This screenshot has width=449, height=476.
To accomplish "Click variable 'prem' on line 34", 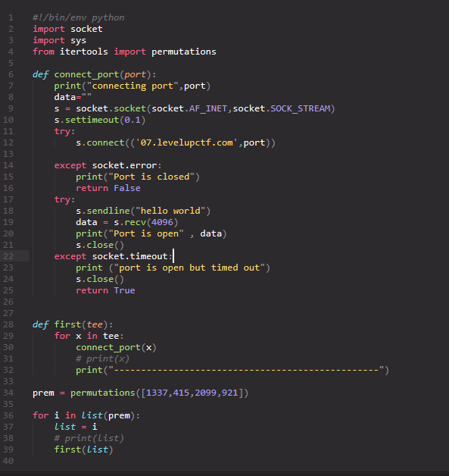I will point(43,393).
